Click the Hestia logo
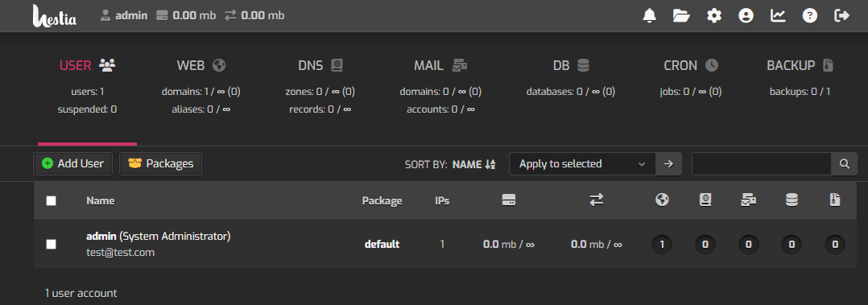The image size is (868, 305). pos(54,15)
